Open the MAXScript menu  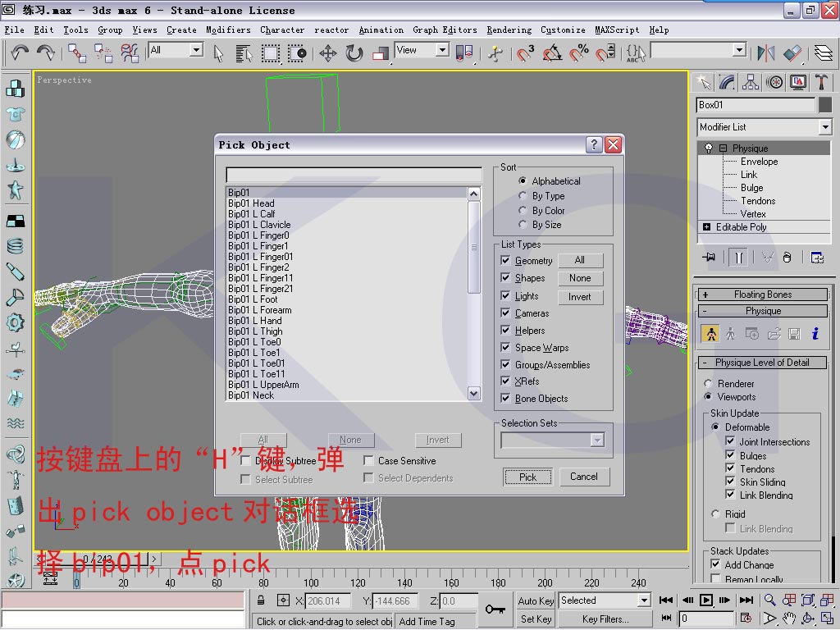617,30
